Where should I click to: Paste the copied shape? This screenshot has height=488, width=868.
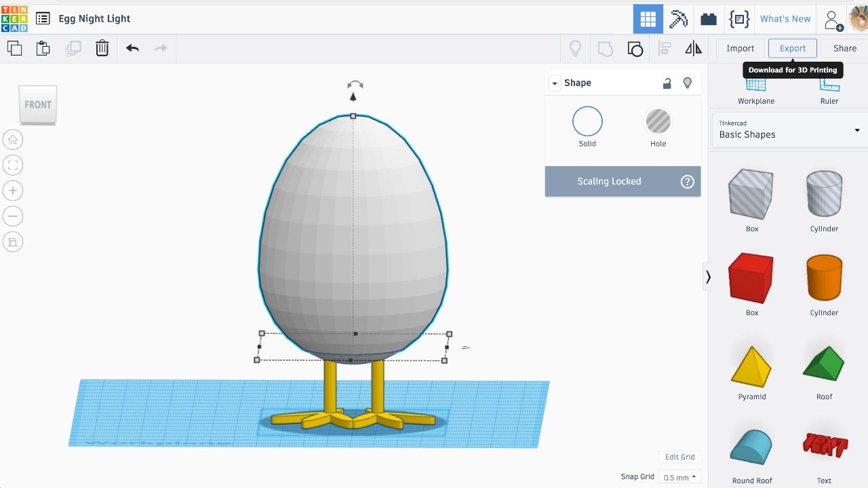pyautogui.click(x=43, y=48)
